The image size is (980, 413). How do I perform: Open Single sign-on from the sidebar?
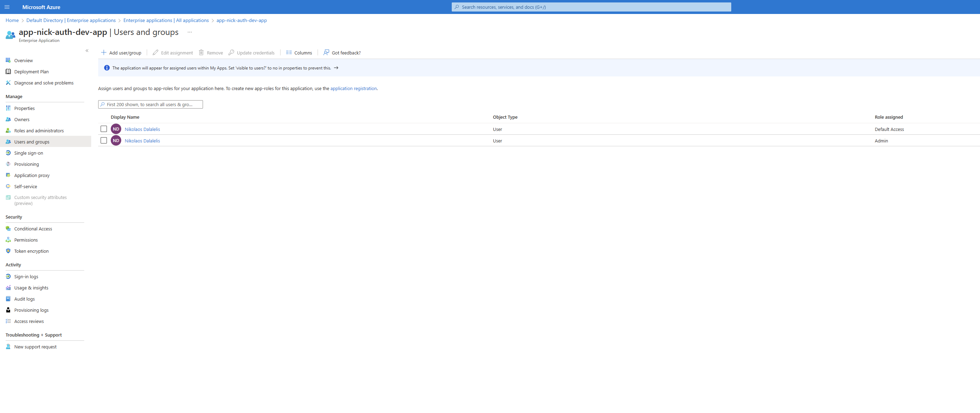(x=29, y=153)
